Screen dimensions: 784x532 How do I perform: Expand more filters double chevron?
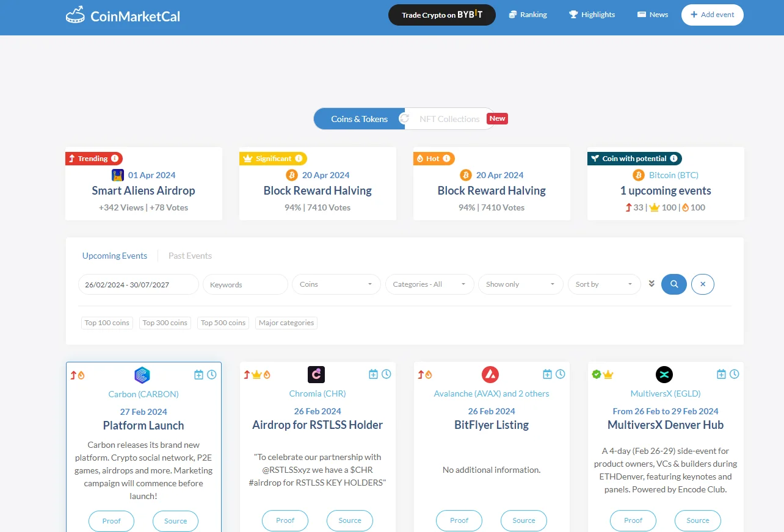652,284
